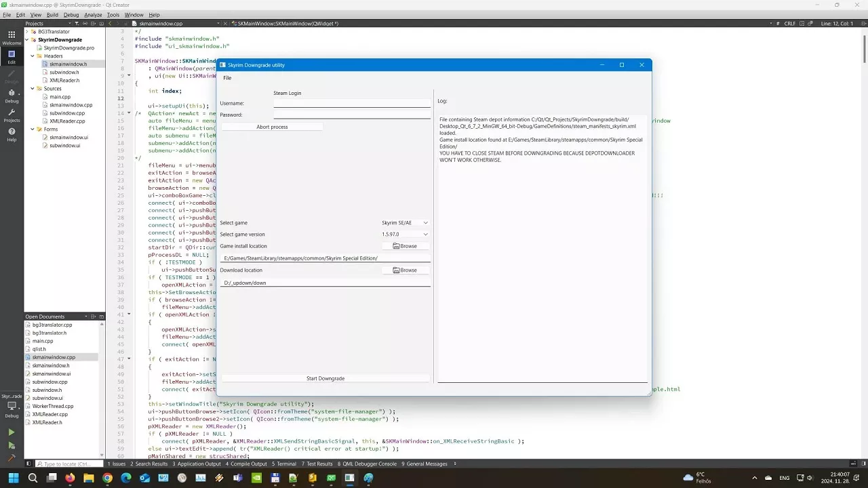Close document with X next to skmainwindow.cpp

click(224, 23)
